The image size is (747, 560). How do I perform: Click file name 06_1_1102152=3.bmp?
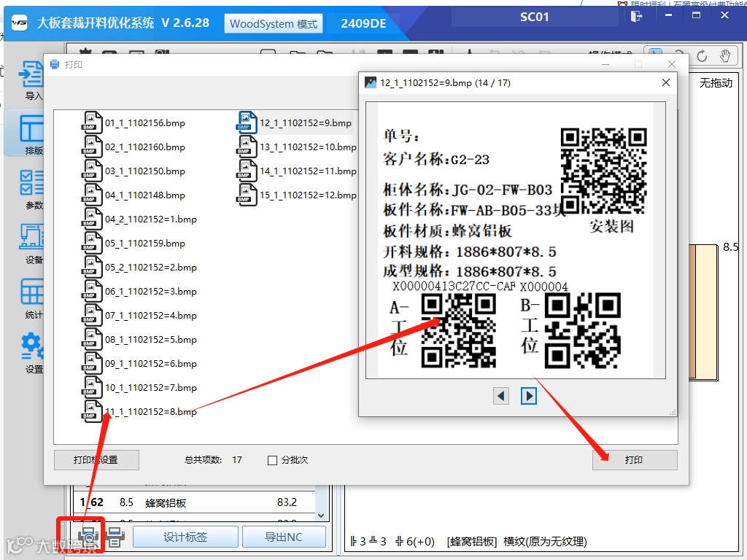click(150, 291)
